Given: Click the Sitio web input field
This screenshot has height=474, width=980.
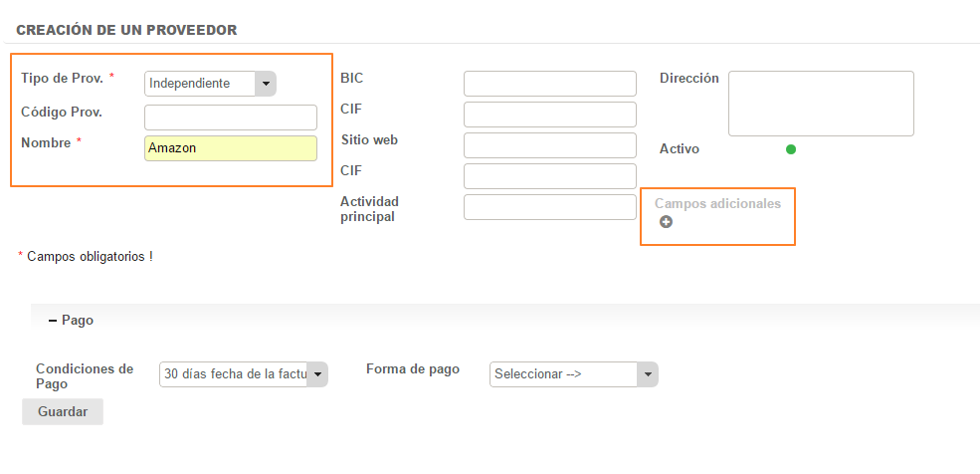Looking at the screenshot, I should pos(549,145).
